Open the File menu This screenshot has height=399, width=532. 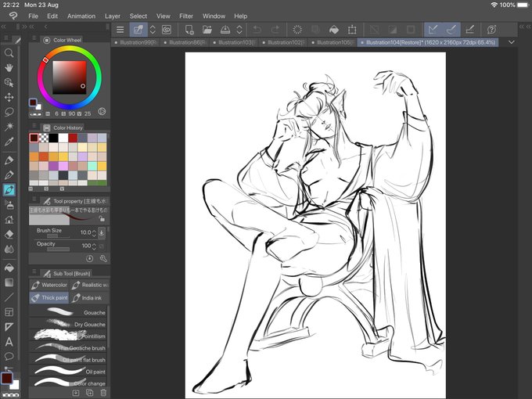[33, 16]
